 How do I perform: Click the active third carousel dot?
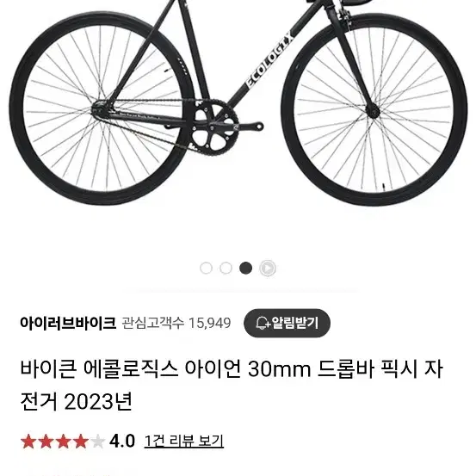click(245, 268)
